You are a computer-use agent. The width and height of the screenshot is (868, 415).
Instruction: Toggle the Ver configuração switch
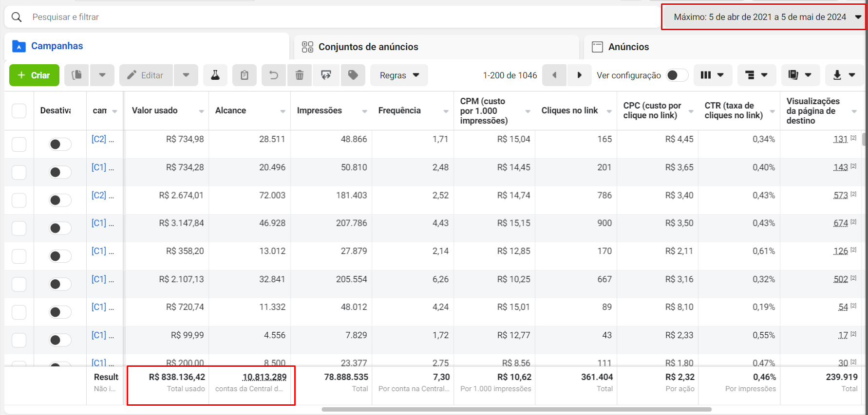pos(677,75)
